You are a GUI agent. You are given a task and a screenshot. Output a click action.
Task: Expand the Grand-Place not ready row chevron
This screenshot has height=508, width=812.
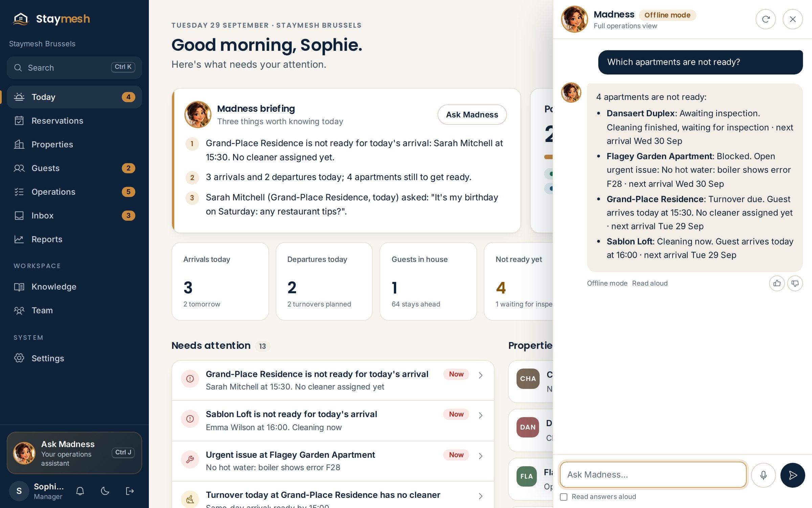480,375
